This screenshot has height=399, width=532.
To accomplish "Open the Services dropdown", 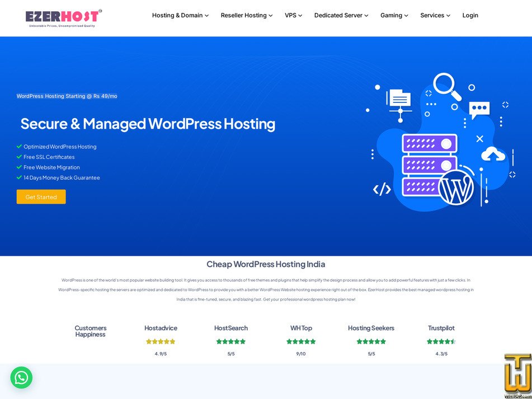I will click(435, 15).
